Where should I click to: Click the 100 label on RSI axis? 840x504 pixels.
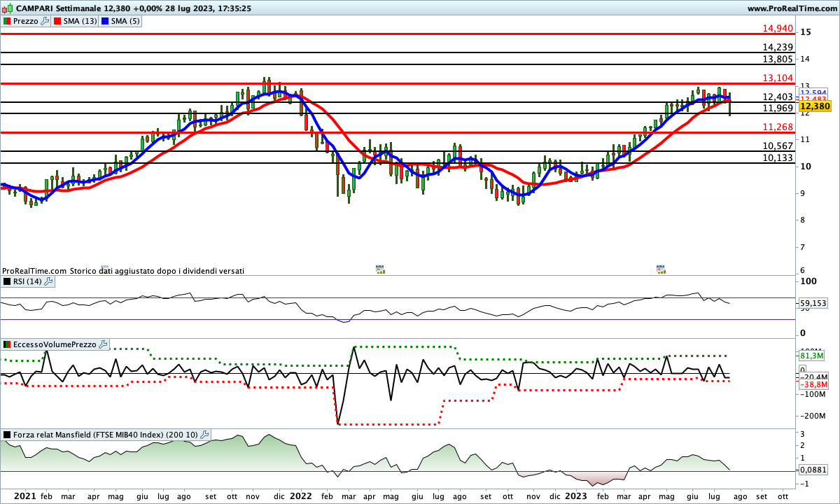(808, 281)
